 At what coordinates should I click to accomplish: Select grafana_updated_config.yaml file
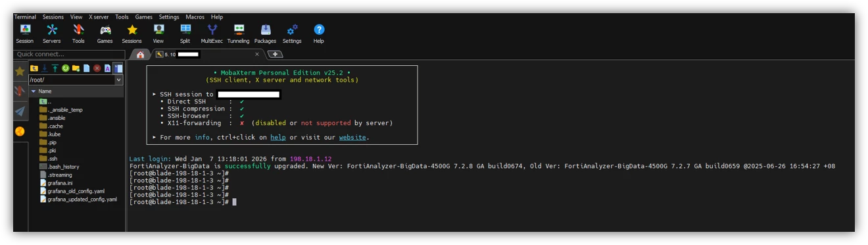78,199
